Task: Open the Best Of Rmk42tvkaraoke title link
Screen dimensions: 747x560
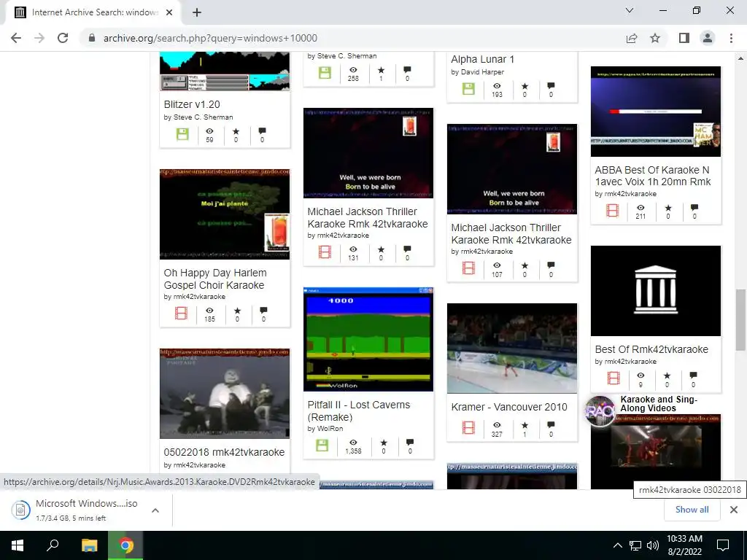Action: 651,349
